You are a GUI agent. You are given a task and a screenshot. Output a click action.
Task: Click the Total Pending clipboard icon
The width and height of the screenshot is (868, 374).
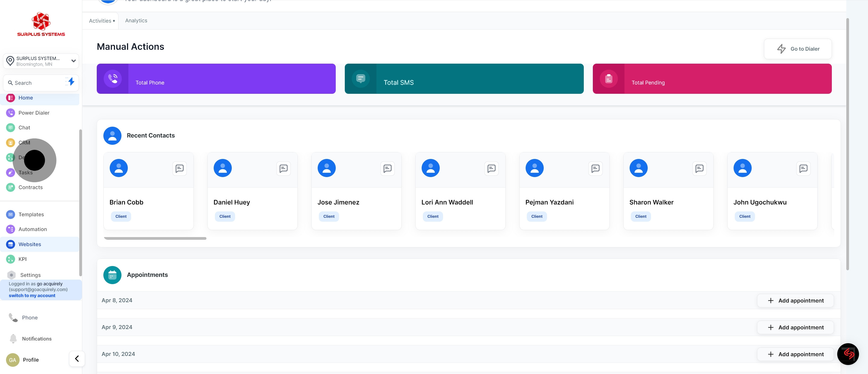pyautogui.click(x=609, y=79)
